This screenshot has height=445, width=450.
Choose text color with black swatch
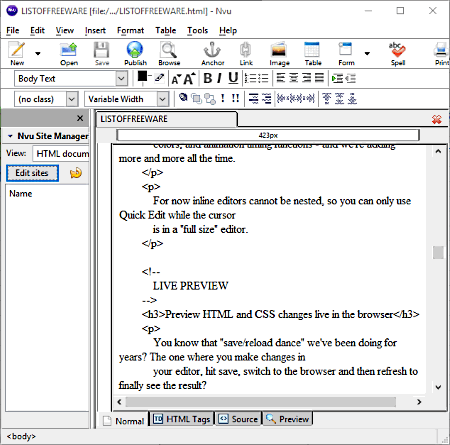[142, 77]
